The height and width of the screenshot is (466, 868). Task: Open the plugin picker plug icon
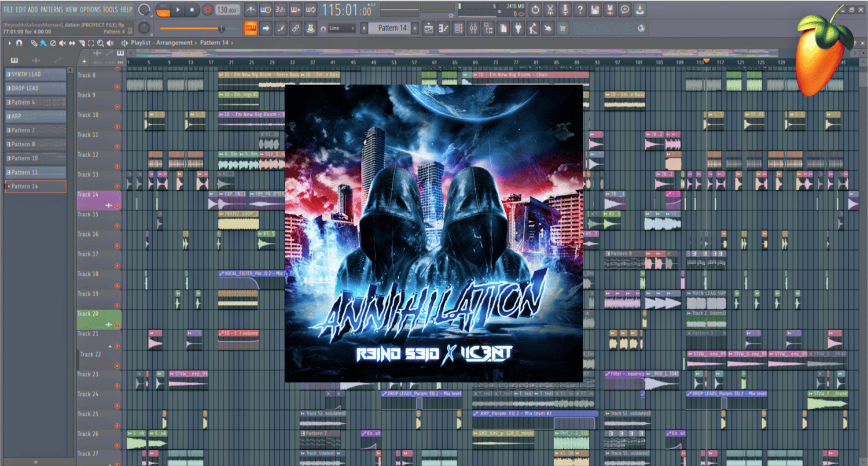(x=517, y=28)
